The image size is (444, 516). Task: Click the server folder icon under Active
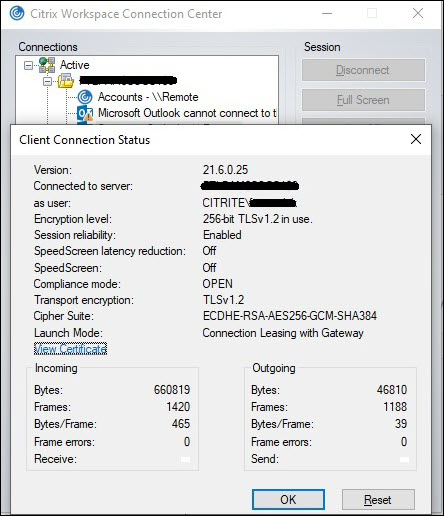click(x=66, y=81)
